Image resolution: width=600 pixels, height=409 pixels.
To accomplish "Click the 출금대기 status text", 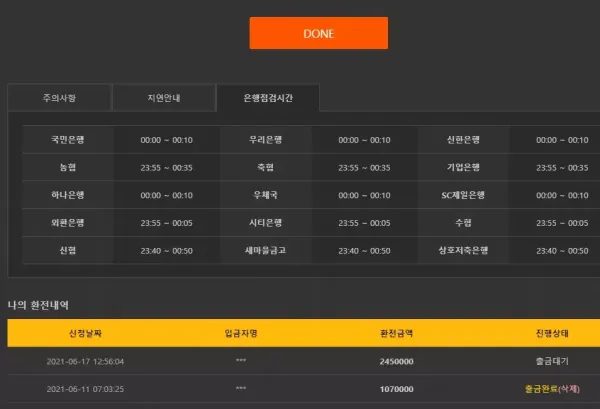I will (552, 361).
